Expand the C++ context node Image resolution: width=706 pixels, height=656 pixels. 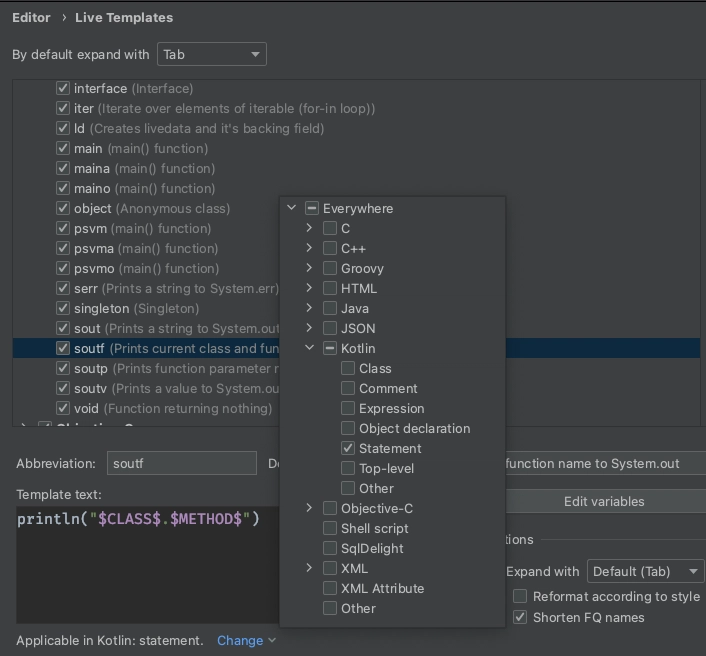coord(309,248)
